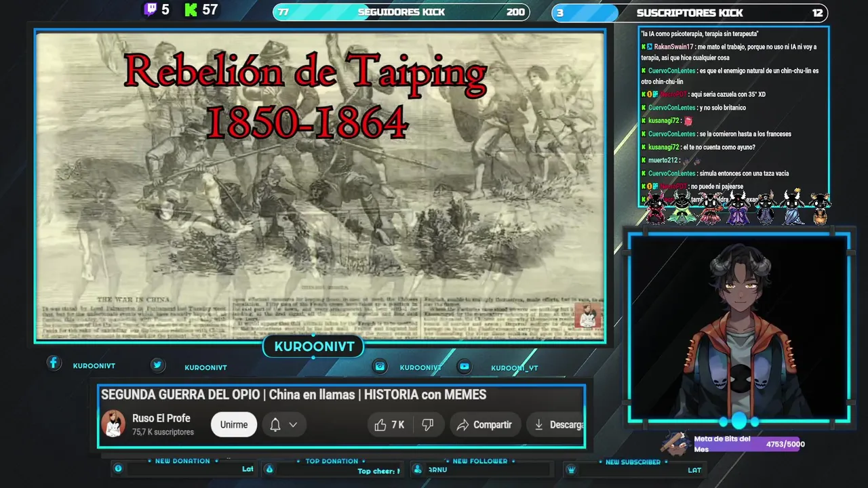Click the VTuber avatar camera panel
This screenshot has width=868, height=488.
coord(738,328)
